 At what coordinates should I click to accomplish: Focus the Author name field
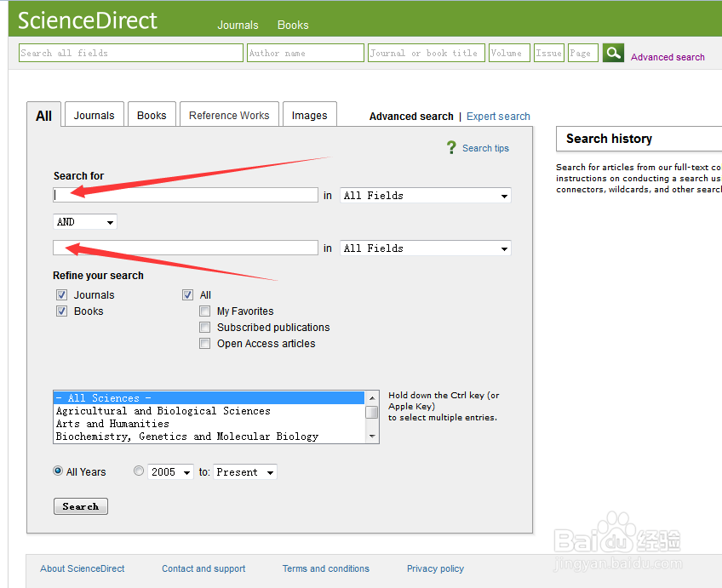pos(306,53)
